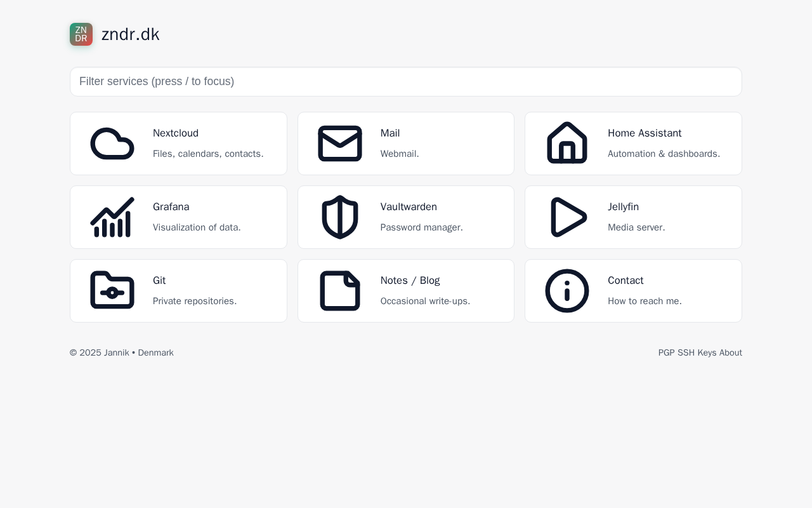Screen dimensions: 812x508
Task: Open the PGP footer link
Action: point(667,353)
